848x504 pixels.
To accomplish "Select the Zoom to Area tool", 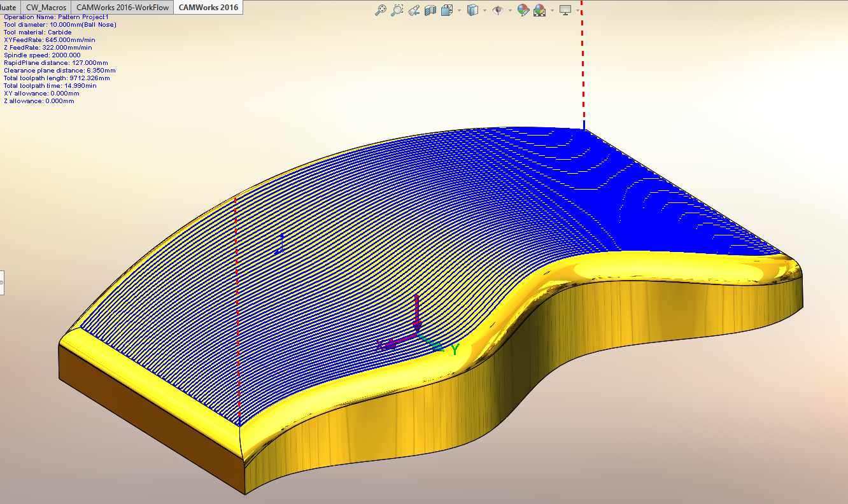I will [x=397, y=10].
